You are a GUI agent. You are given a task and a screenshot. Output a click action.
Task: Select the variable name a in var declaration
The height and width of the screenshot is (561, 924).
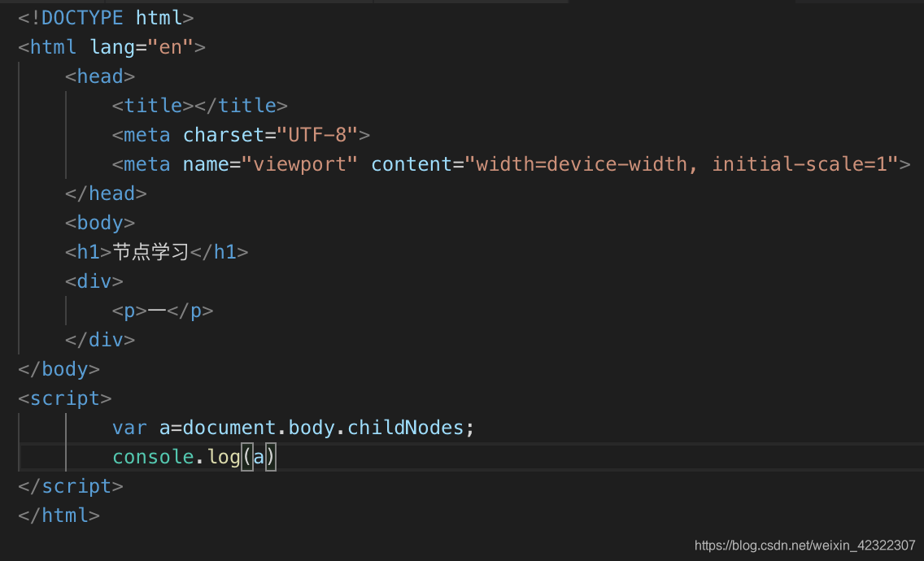(166, 427)
